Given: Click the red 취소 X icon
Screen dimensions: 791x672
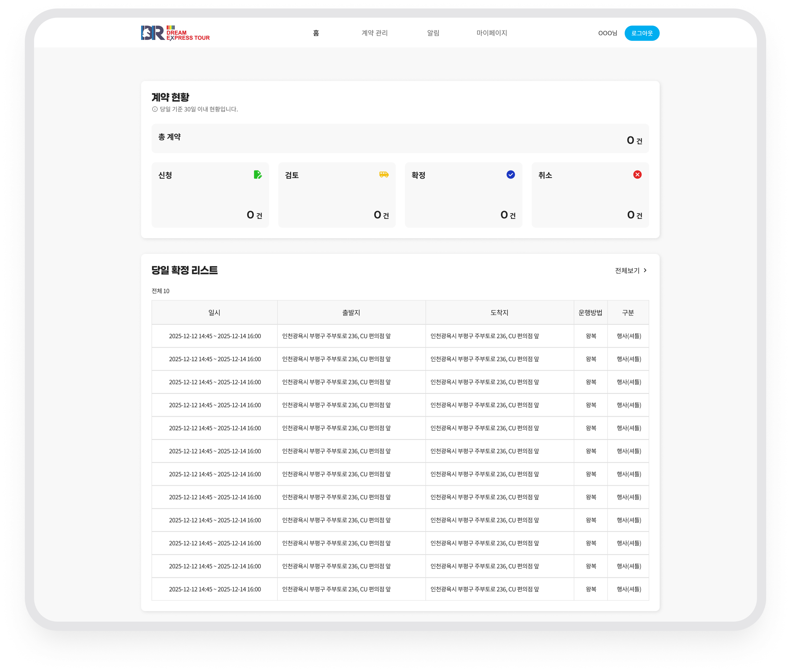Looking at the screenshot, I should [x=637, y=174].
